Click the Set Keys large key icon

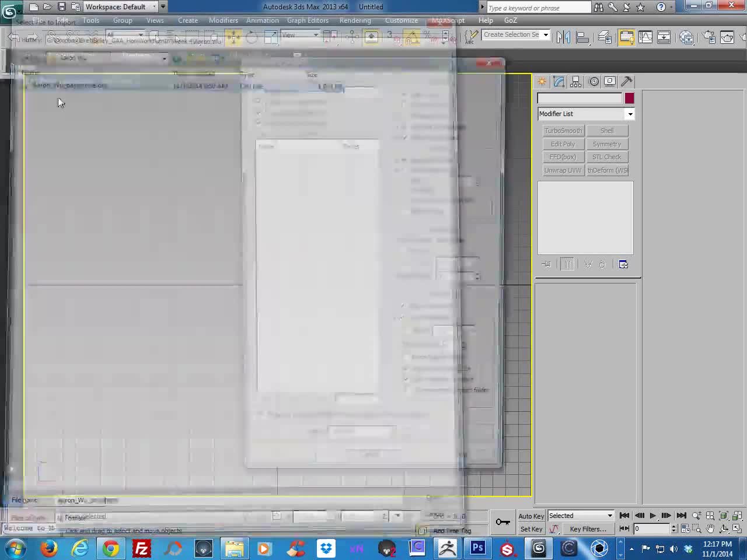pyautogui.click(x=502, y=522)
